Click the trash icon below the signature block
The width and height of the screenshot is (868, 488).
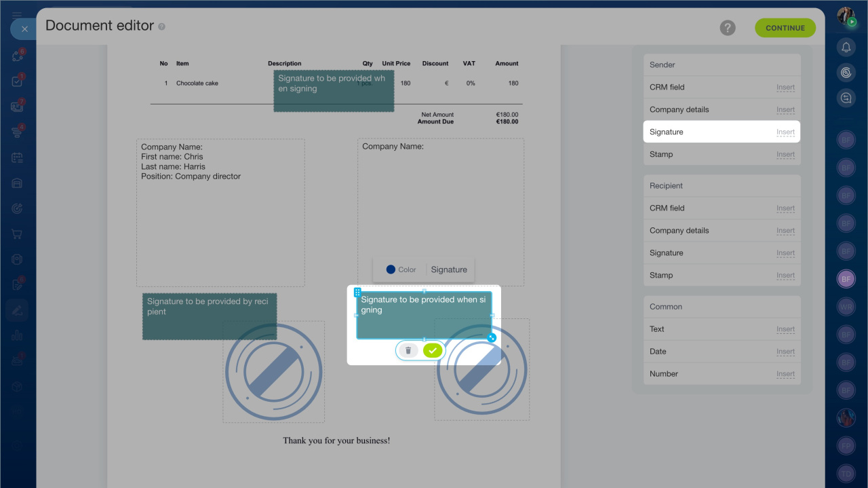pos(408,350)
